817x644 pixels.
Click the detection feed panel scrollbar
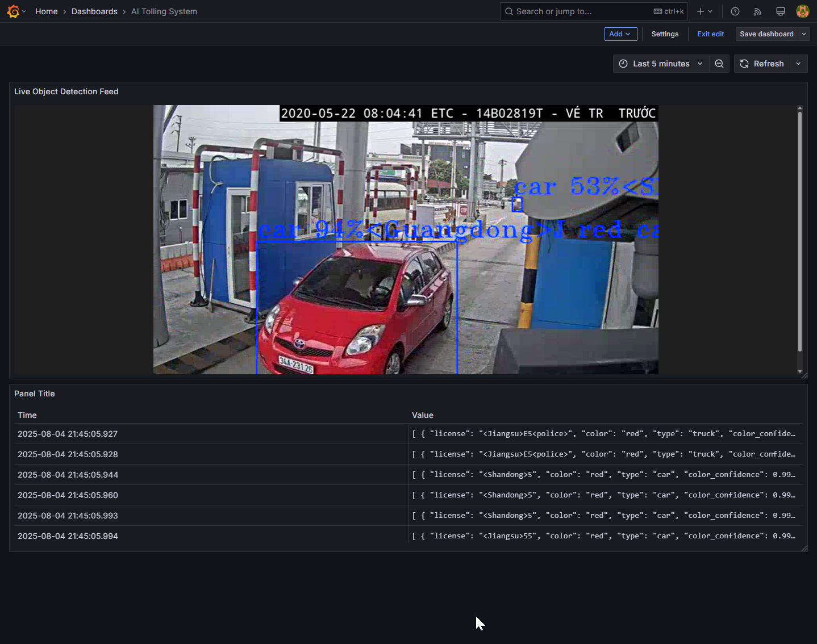pyautogui.click(x=799, y=233)
